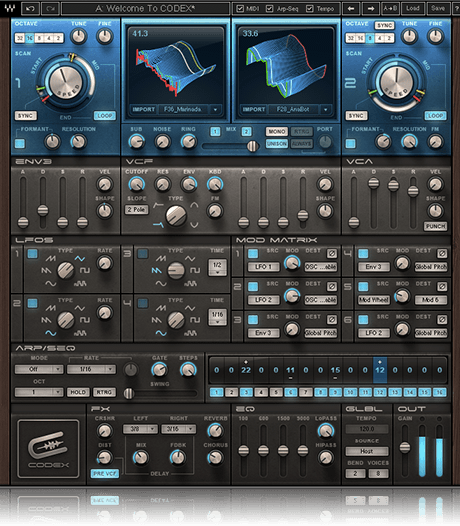Click the tempo field showing 120.0

(x=367, y=429)
